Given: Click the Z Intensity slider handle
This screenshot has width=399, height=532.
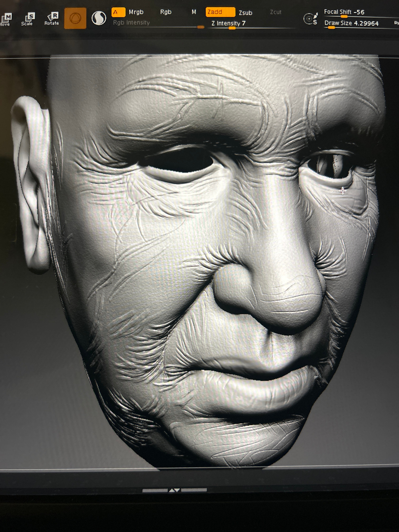Looking at the screenshot, I should point(232,28).
